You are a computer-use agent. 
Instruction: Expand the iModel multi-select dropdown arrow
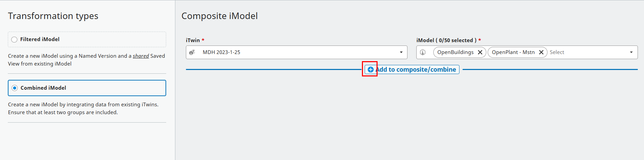(631, 52)
